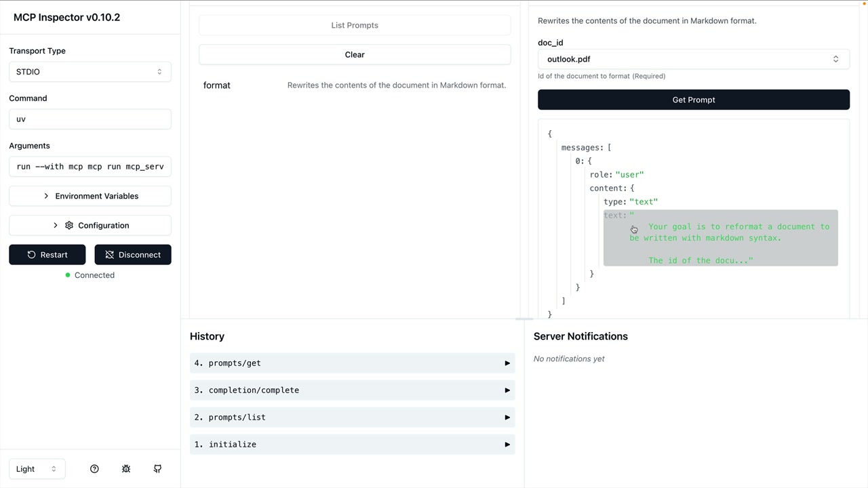Click the Configuration gear icon
Image resolution: width=868 pixels, height=488 pixels.
(69, 226)
